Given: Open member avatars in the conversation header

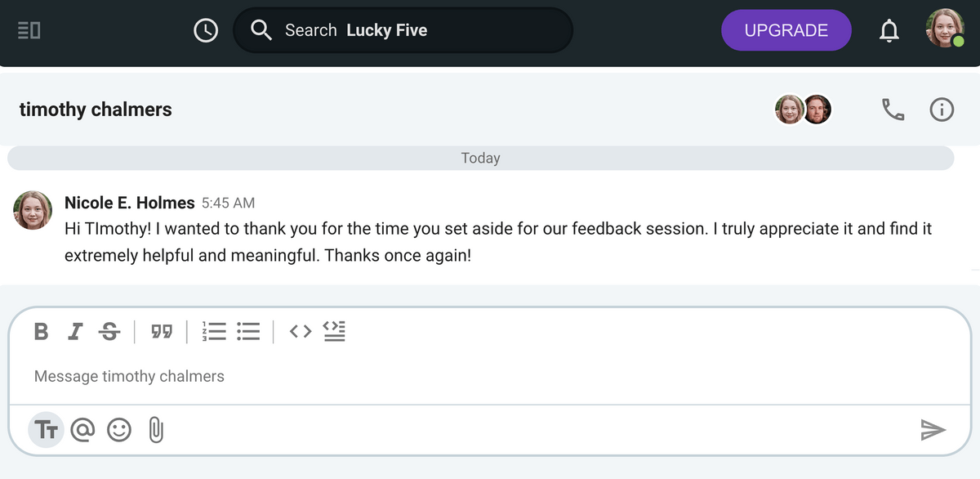Looking at the screenshot, I should (x=803, y=109).
